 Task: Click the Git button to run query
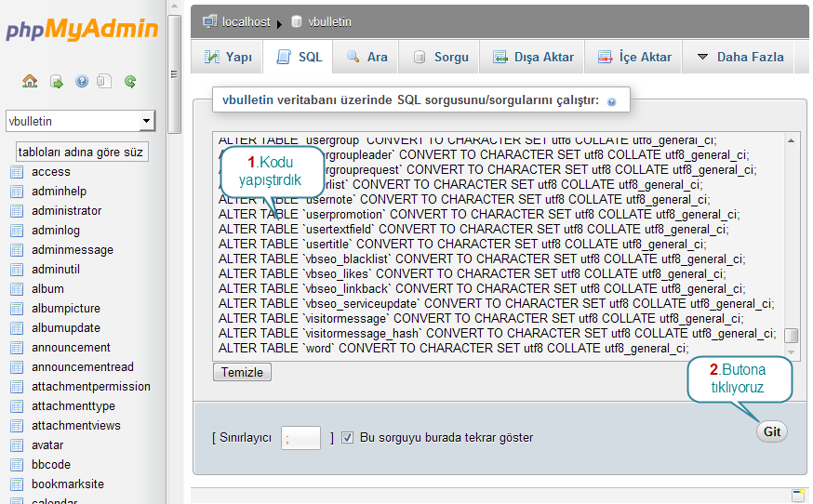click(772, 431)
